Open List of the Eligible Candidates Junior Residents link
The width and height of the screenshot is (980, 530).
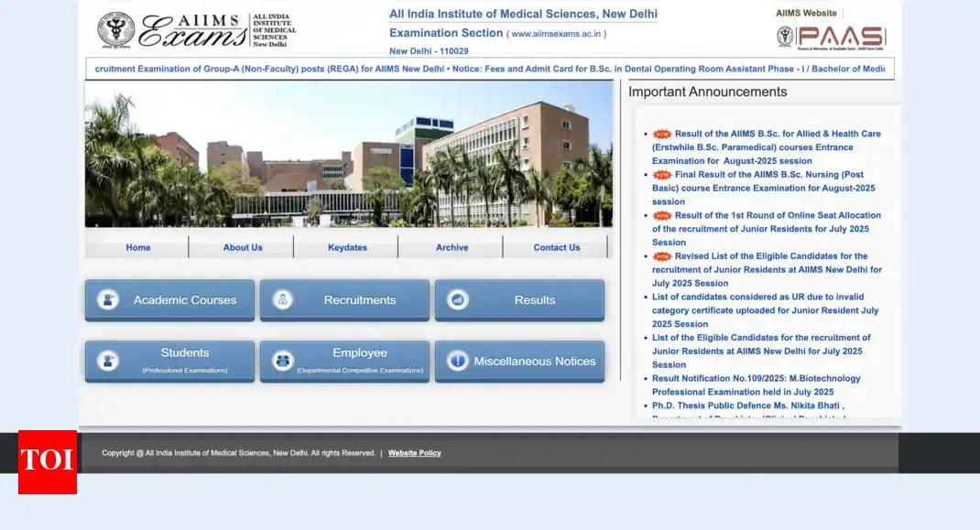[x=761, y=352]
